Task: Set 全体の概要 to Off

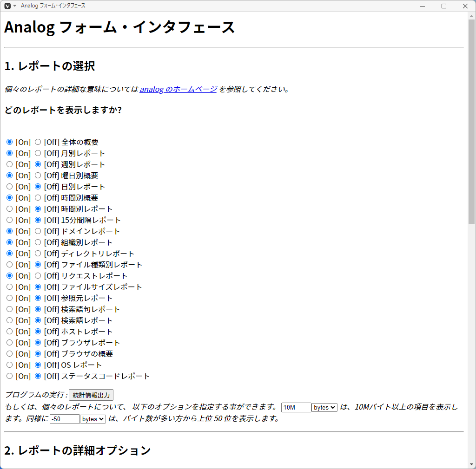Action: point(38,142)
